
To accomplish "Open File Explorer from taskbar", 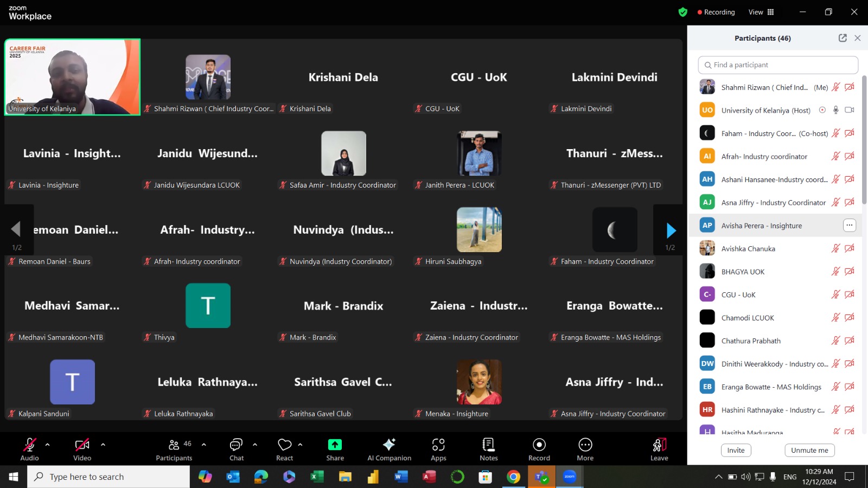I will point(345,477).
